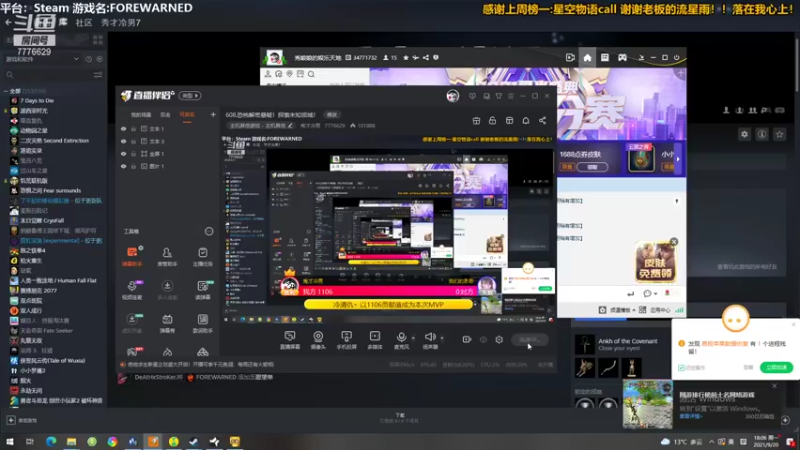Screen dimensions: 800x450
Task: Open the 主播任务 tool icon
Action: (x=203, y=256)
